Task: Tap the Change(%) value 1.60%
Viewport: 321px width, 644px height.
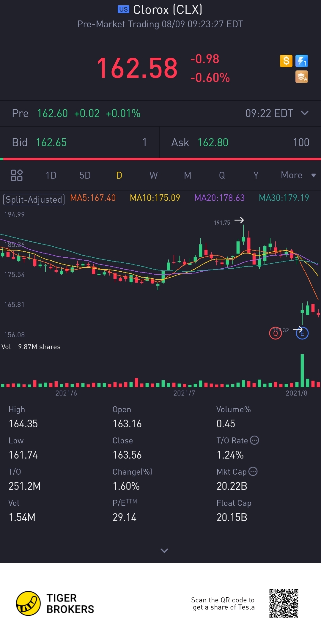Action: (x=126, y=486)
